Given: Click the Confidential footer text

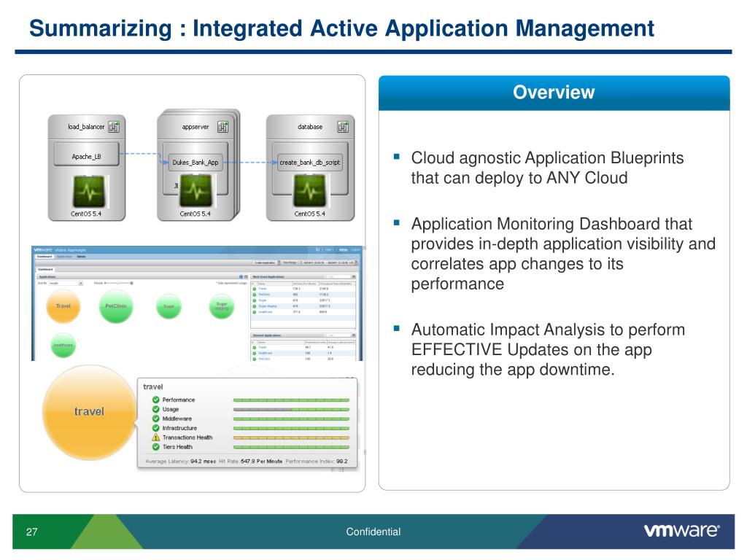Looking at the screenshot, I should click(373, 532).
